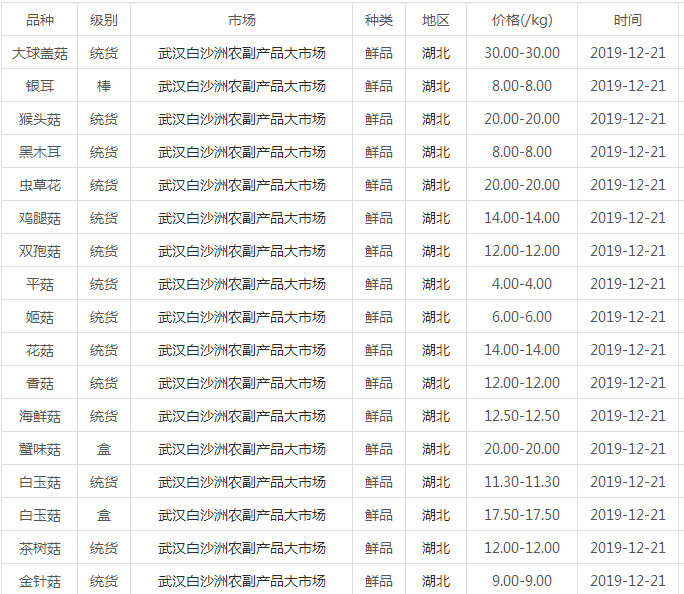684x594 pixels.
Task: Click the market name in 大球盖菇 row
Action: click(242, 53)
